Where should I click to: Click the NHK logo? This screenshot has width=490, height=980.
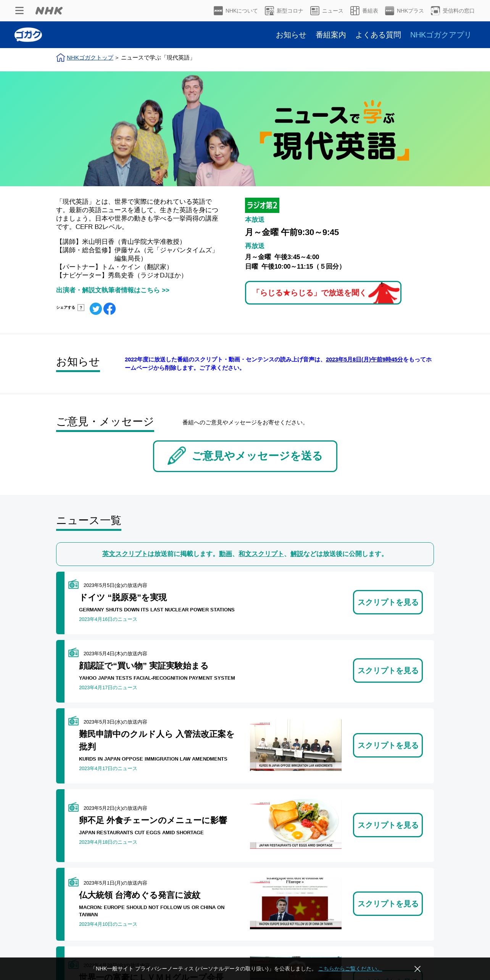coord(49,11)
